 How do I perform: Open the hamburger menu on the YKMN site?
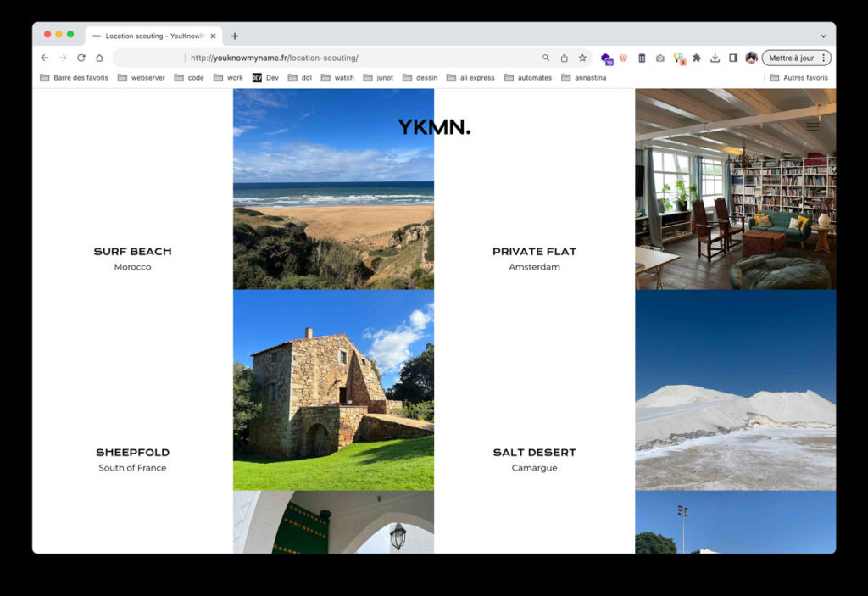[813, 126]
